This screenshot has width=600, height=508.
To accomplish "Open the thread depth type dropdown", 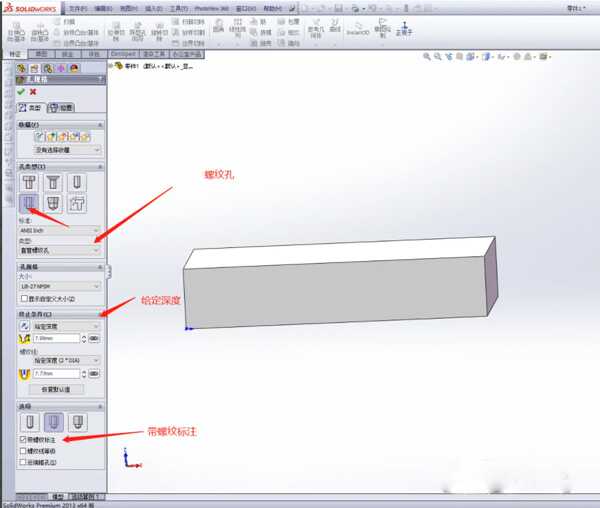I will pos(66,360).
